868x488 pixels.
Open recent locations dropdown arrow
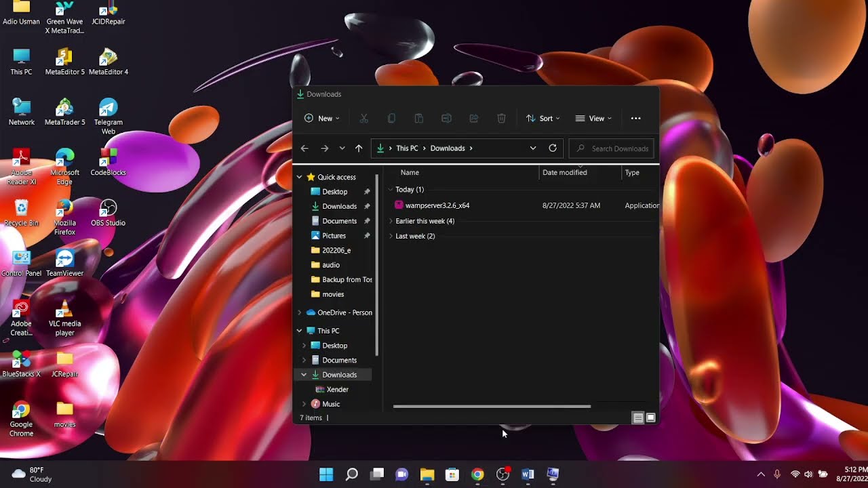342,148
